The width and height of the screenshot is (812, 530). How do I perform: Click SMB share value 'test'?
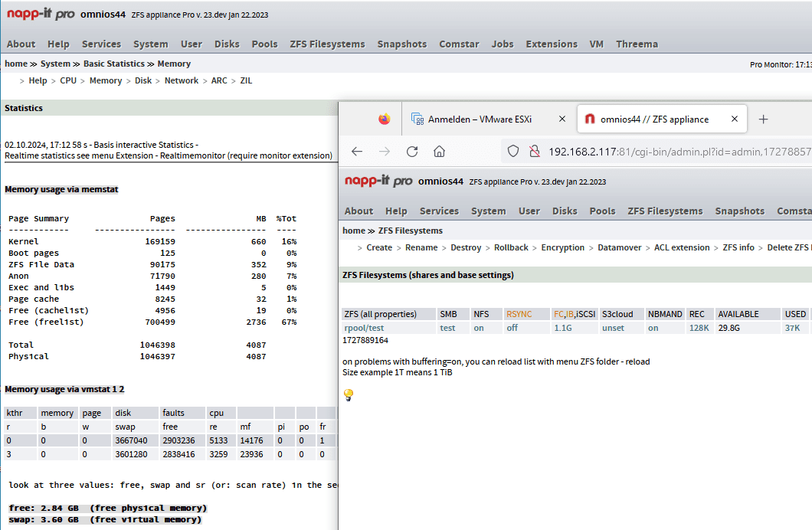click(447, 328)
